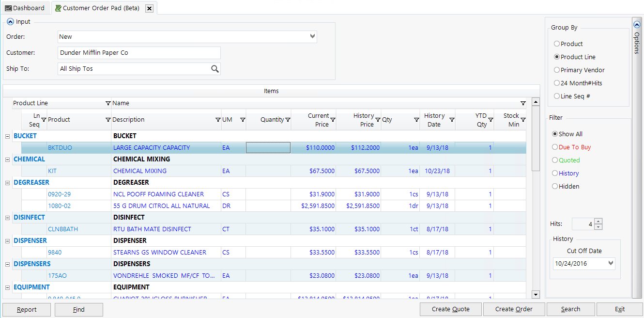Collapse the DEGREASER product line group
Viewport: 644px width, 318px height.
pos(7,182)
